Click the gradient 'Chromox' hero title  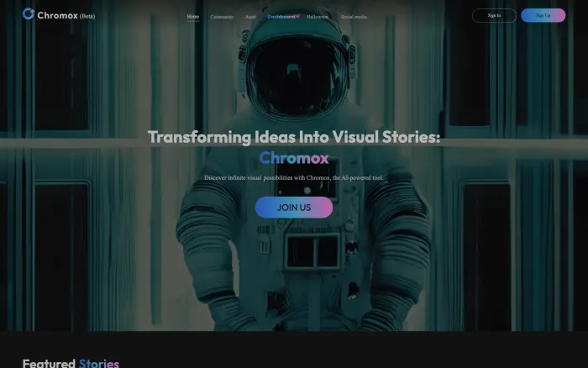pos(294,158)
